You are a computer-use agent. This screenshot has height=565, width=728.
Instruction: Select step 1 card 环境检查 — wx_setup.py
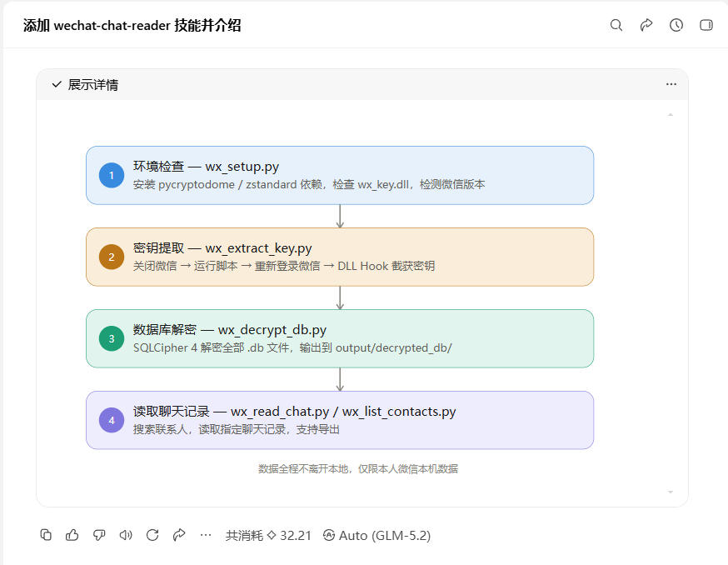340,175
